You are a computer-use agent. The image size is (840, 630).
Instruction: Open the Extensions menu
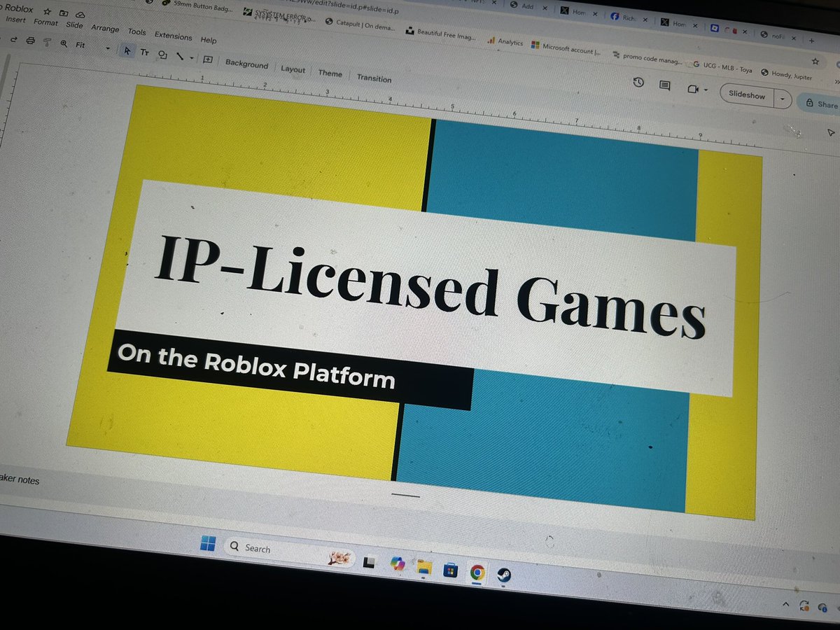pyautogui.click(x=174, y=36)
